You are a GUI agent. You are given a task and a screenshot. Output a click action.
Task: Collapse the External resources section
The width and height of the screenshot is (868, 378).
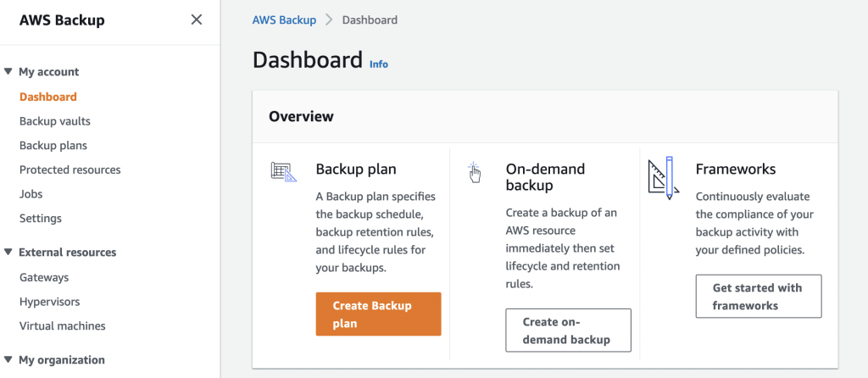pyautogui.click(x=8, y=252)
